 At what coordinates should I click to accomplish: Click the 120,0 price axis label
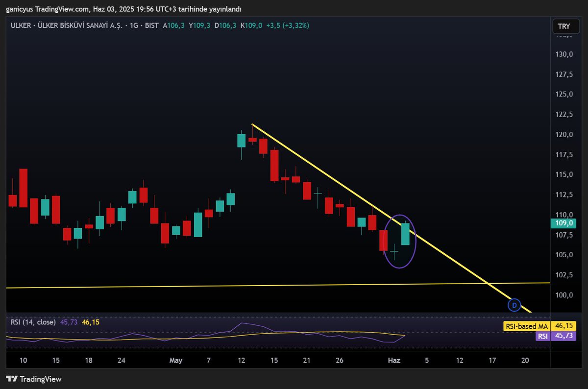(x=564, y=135)
